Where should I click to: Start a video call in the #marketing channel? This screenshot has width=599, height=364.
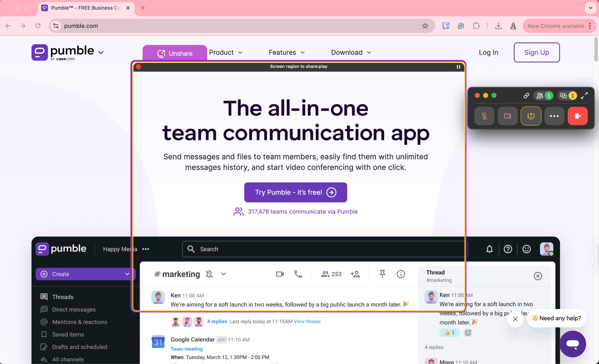tap(280, 274)
